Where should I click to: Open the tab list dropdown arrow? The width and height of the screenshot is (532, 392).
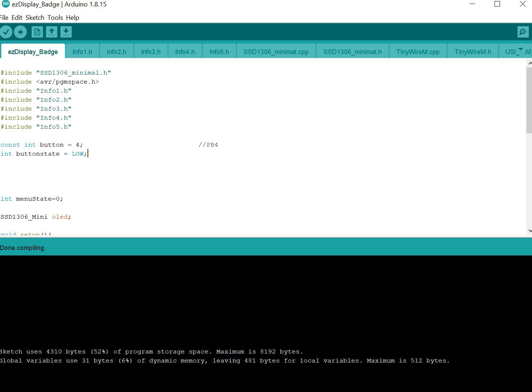tap(520, 49)
